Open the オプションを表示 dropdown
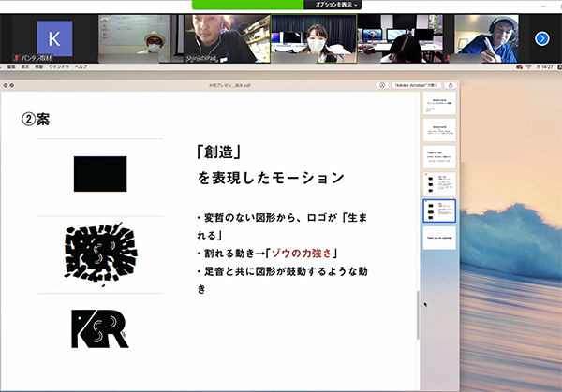562x392 pixels. [x=335, y=5]
